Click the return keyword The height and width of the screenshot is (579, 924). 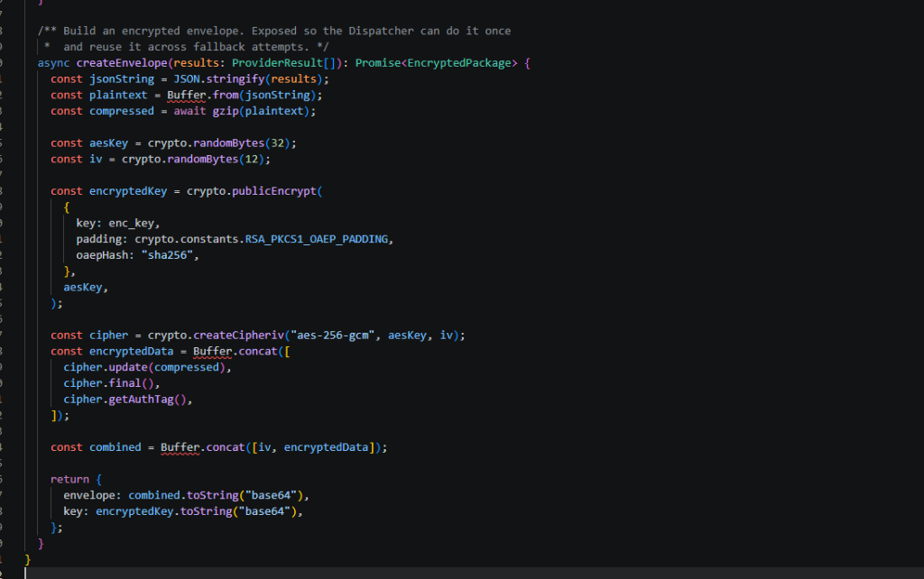click(x=70, y=480)
